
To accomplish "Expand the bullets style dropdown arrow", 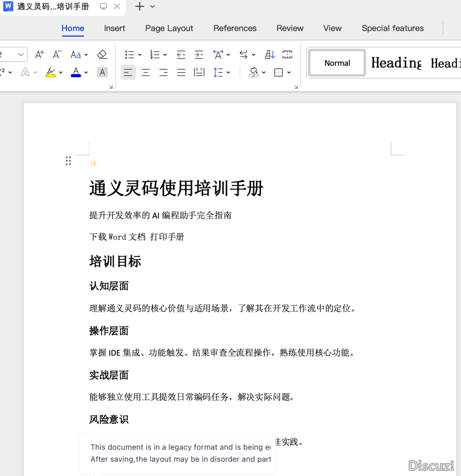I will [140, 55].
